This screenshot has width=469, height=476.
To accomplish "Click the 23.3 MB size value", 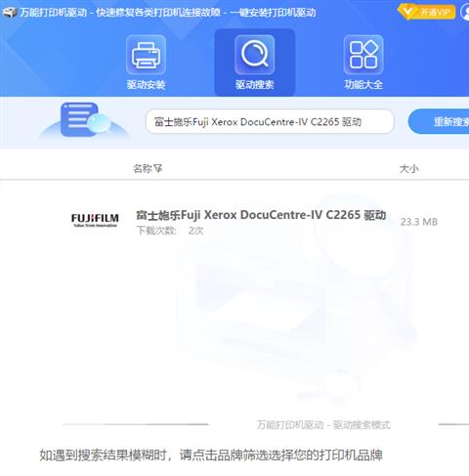I will tap(419, 222).
